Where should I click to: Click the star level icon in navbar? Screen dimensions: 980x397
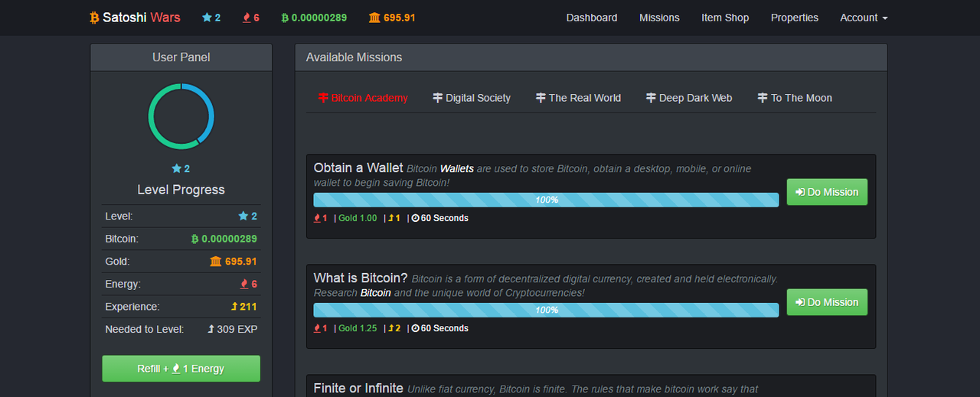pyautogui.click(x=207, y=18)
